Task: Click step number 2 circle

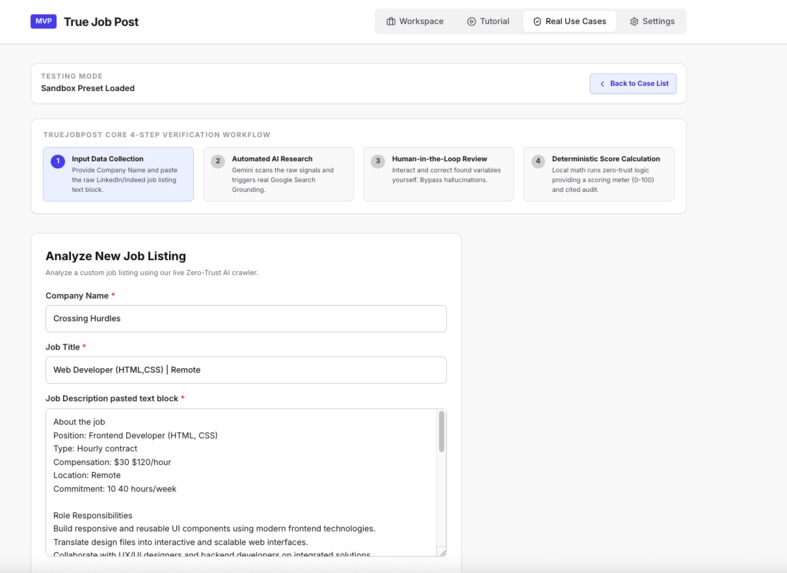Action: 218,161
